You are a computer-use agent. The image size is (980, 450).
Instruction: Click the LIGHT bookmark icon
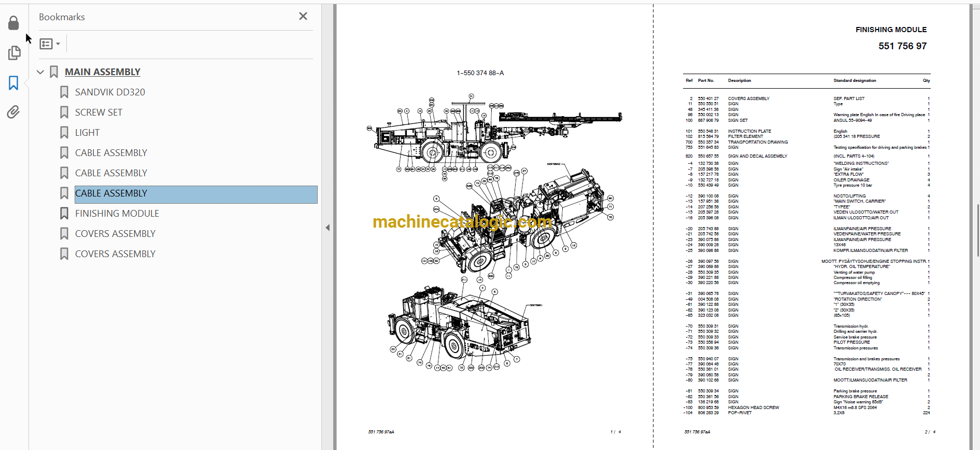click(64, 133)
